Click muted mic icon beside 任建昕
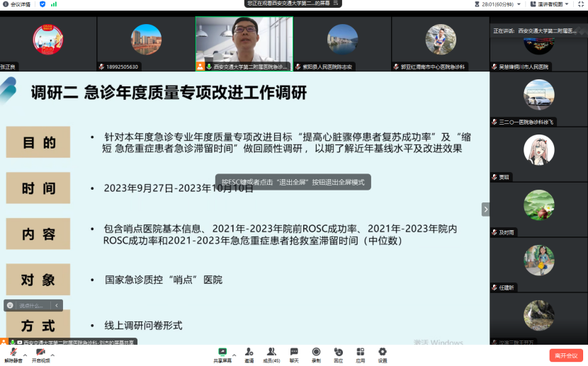588x366 pixels. coord(494,287)
